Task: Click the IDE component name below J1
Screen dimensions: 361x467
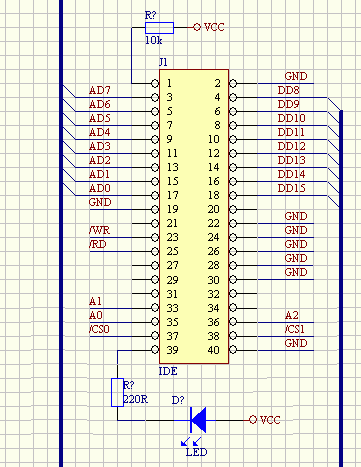Action: (168, 371)
